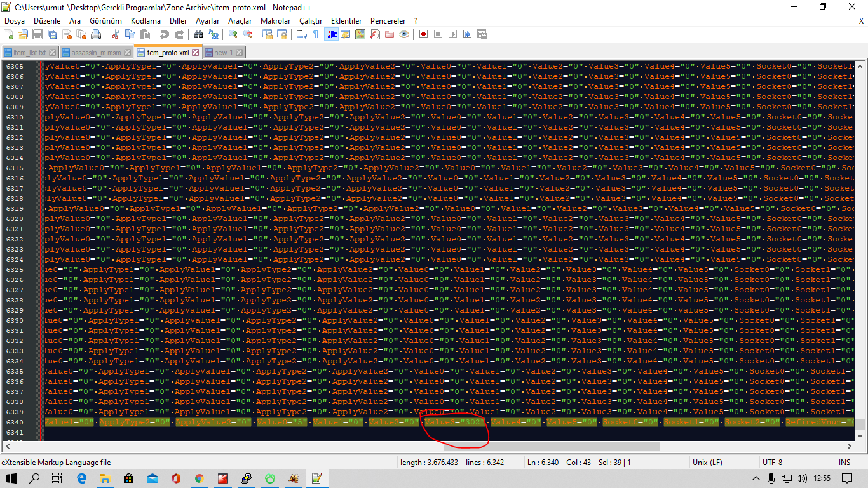The image size is (868, 488).
Task: Click INS mode in status bar
Action: click(x=844, y=462)
